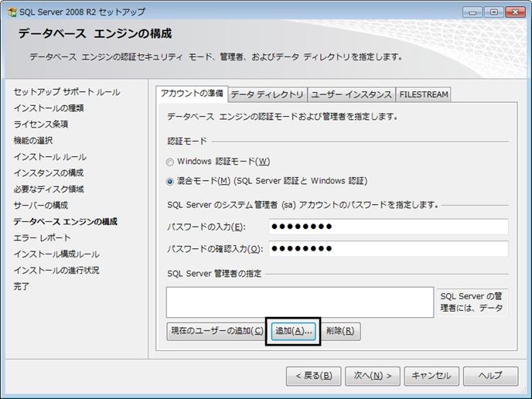Go back with 戻る(B) button

(313, 376)
